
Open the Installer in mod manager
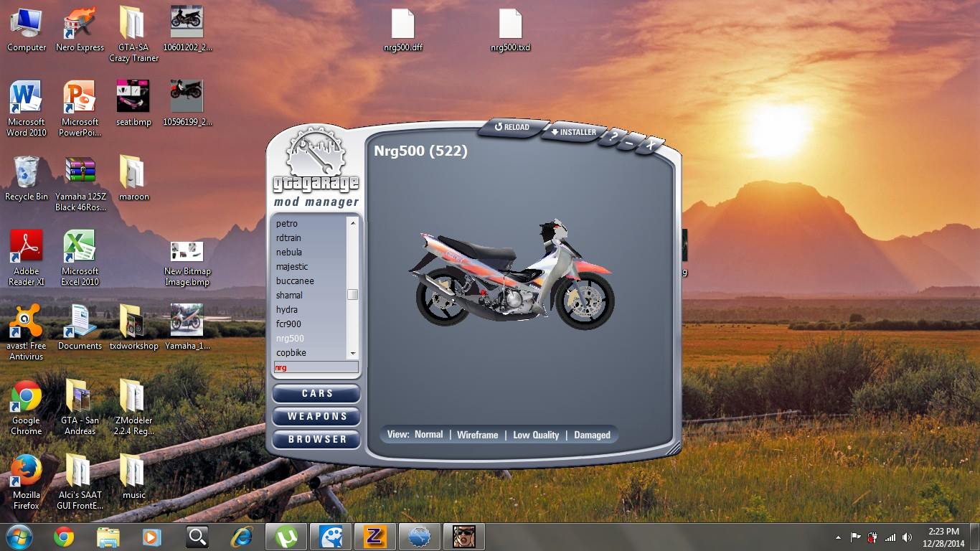(x=573, y=133)
